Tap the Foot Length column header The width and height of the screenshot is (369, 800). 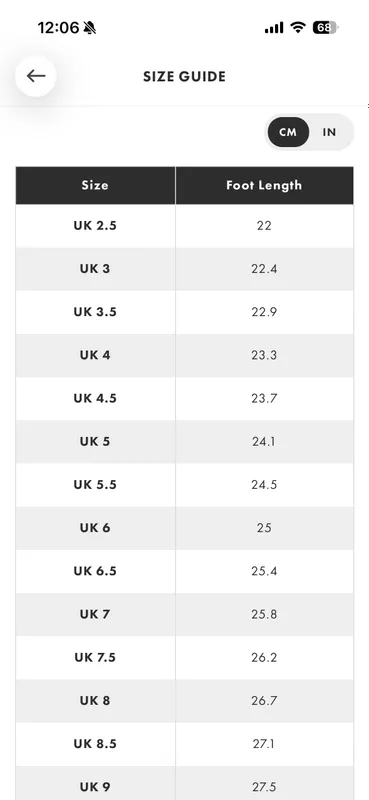coord(264,185)
